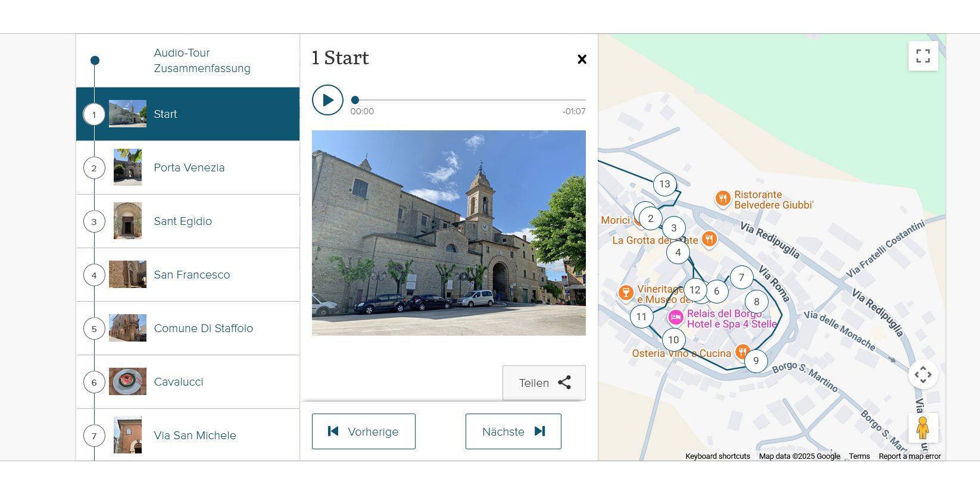Viewport: 980px width, 482px height.
Task: Toggle fullscreen map view
Action: point(923,56)
